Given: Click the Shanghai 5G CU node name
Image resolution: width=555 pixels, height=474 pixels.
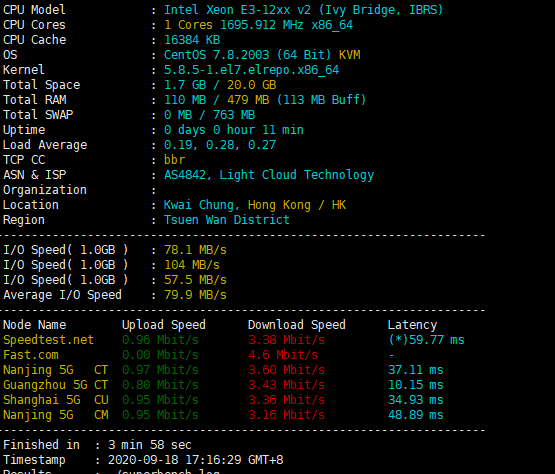Looking at the screenshot, I should pos(56,400).
